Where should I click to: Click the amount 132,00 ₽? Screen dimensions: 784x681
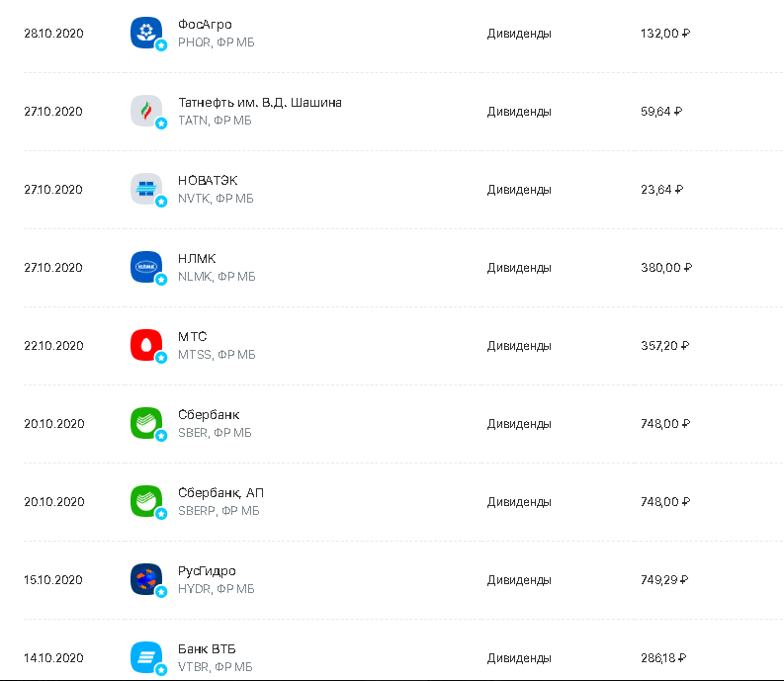click(x=665, y=34)
